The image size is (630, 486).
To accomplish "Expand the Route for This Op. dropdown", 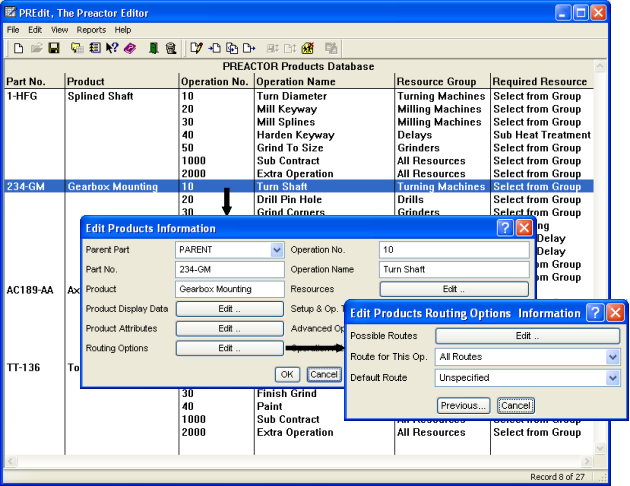I will click(613, 357).
